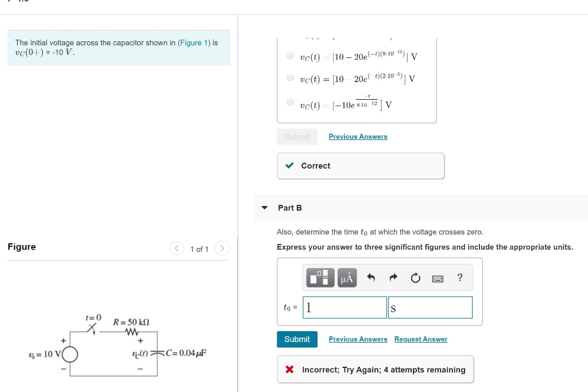Click the redo arrow in answer toolbar
Viewport: 588px width, 392px height.
(393, 277)
